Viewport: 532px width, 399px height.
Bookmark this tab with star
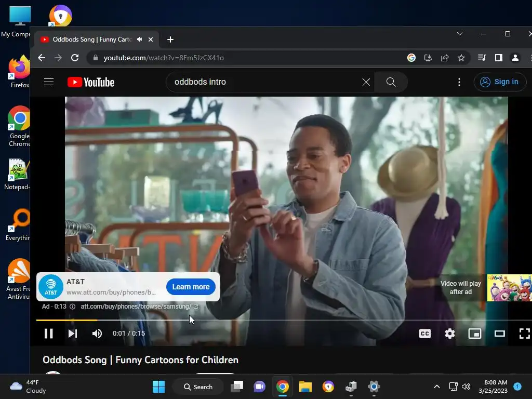click(461, 58)
